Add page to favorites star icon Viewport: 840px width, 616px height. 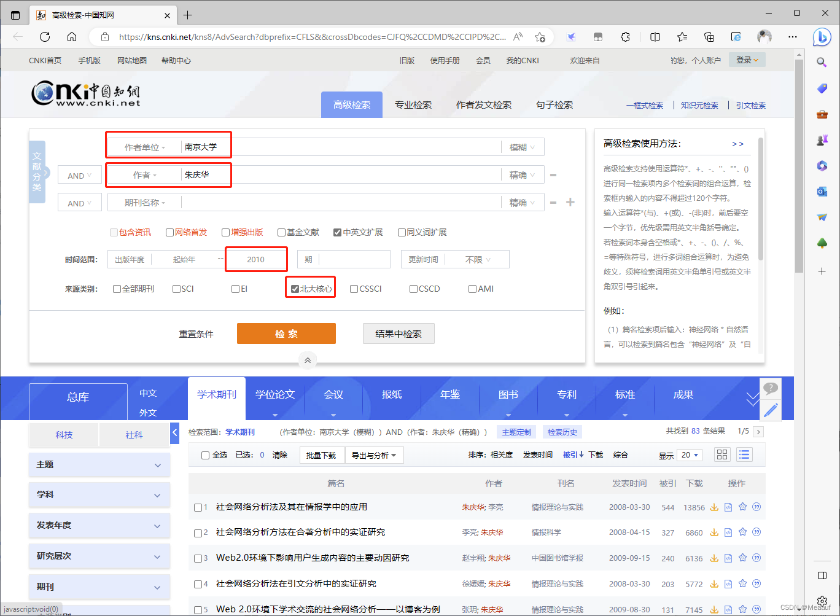[540, 37]
